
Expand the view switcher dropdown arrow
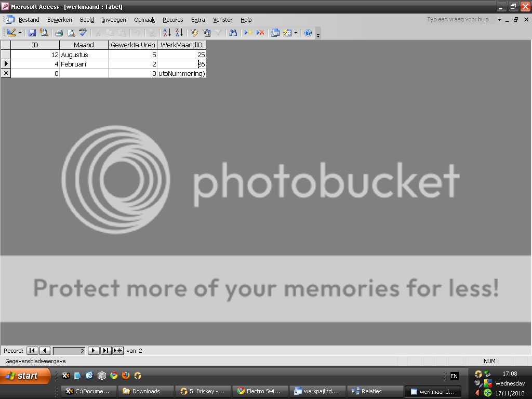coord(20,33)
